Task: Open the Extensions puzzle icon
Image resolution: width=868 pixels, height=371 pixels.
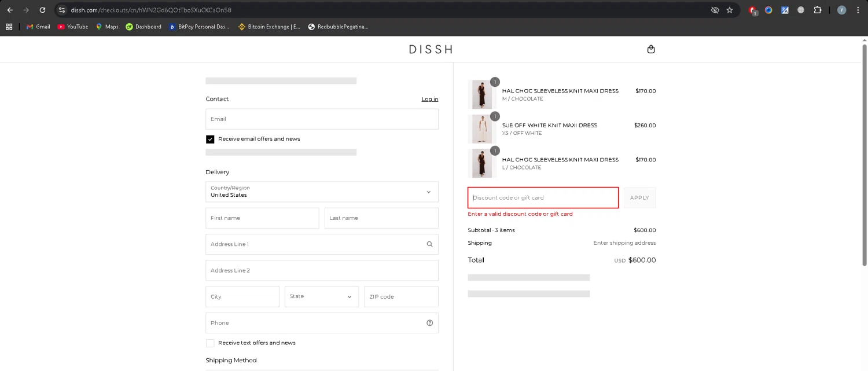Action: pyautogui.click(x=818, y=10)
